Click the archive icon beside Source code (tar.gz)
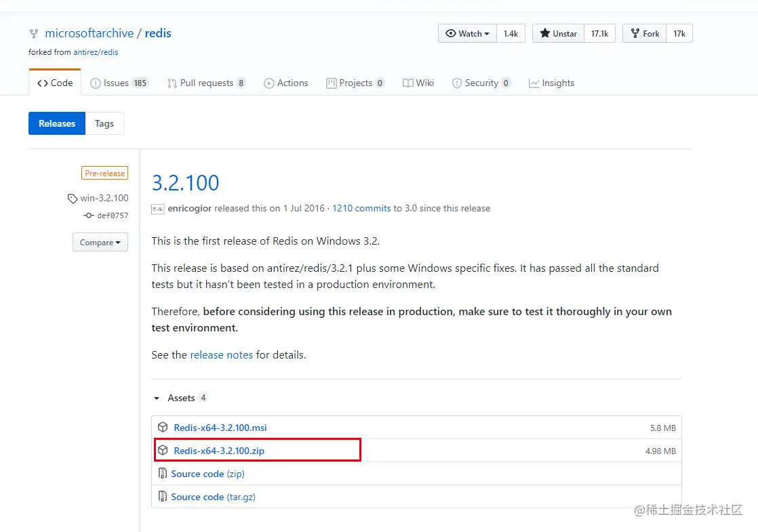This screenshot has width=758, height=532. pyautogui.click(x=163, y=496)
